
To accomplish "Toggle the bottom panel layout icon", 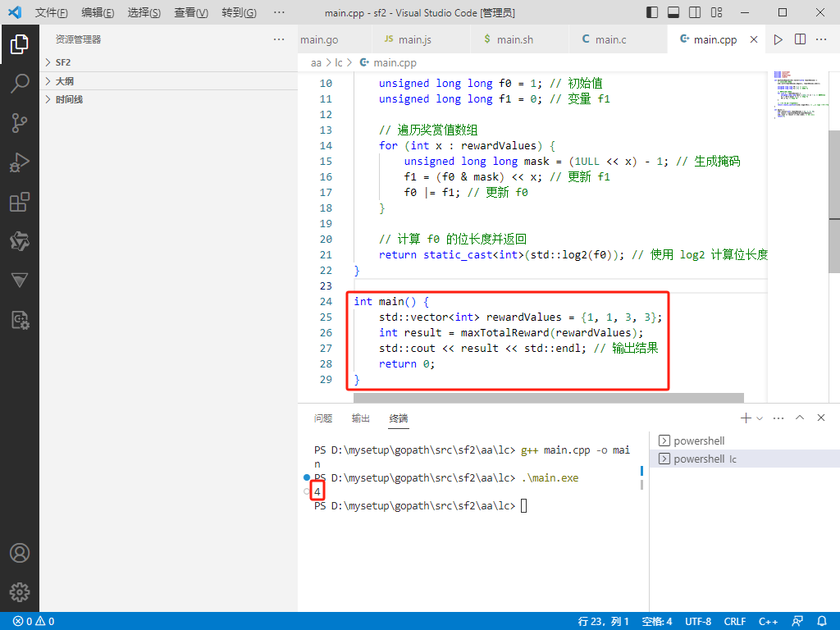I will (x=673, y=12).
